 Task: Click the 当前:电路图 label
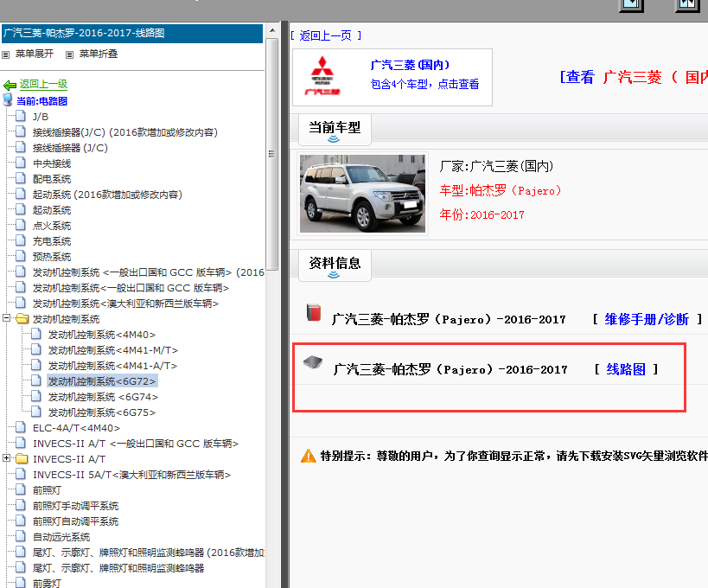pos(41,100)
